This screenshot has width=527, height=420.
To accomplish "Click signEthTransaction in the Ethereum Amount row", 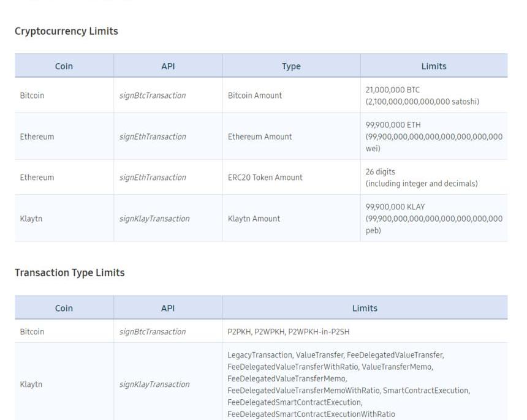I will pos(153,137).
